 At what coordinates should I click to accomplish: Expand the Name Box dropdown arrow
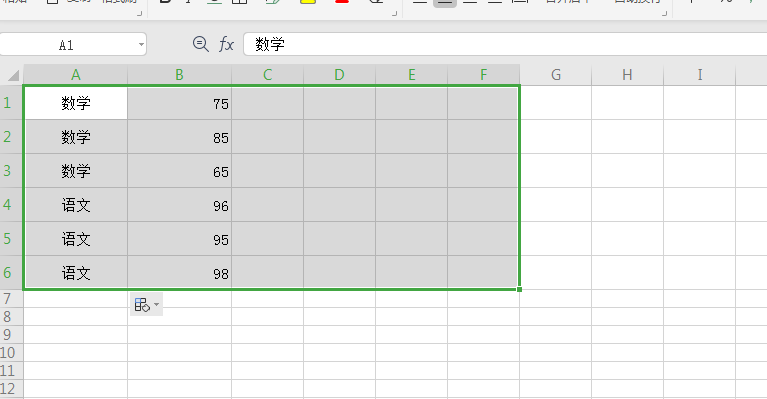pos(141,44)
